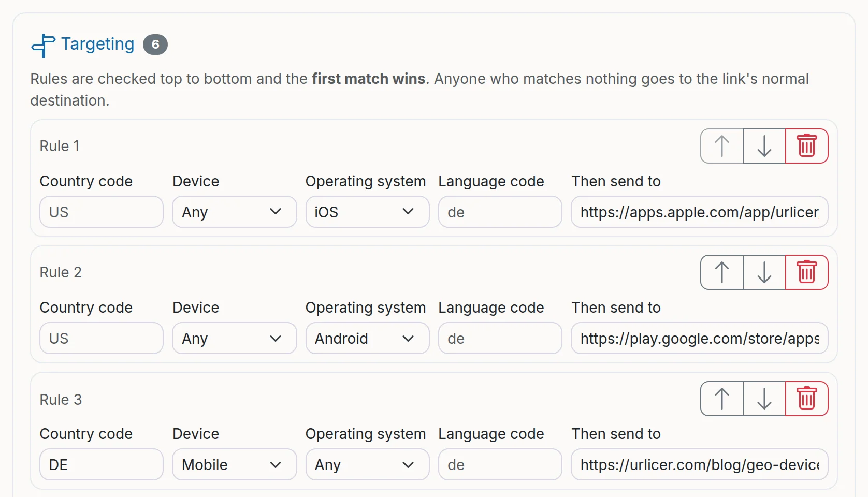Move Rule 3 down with arrow icon
This screenshot has width=868, height=497.
[764, 399]
